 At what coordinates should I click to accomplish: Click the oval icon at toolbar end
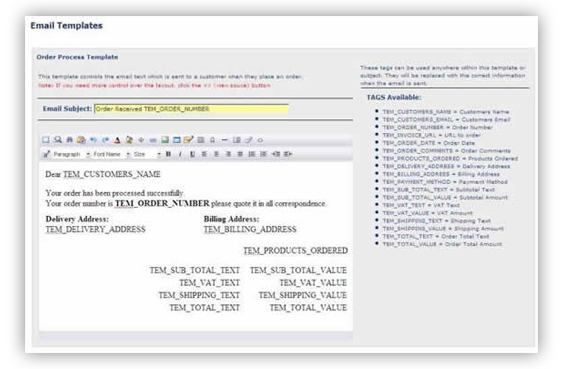tap(261, 140)
